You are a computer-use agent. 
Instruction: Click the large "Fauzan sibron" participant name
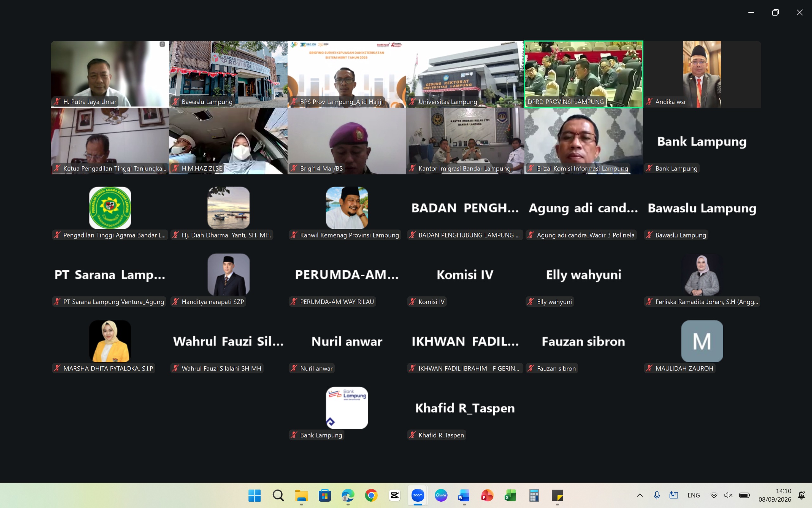[x=584, y=341]
